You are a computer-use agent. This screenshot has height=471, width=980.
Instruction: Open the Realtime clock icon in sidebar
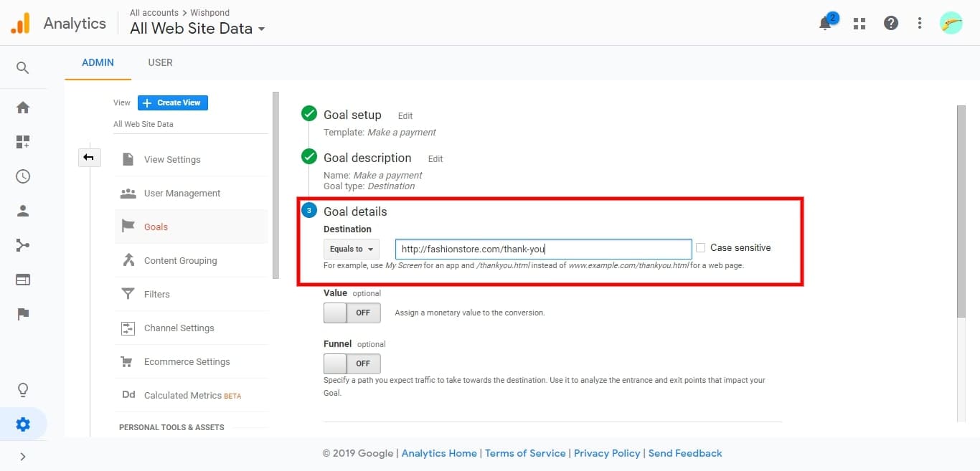tap(23, 176)
